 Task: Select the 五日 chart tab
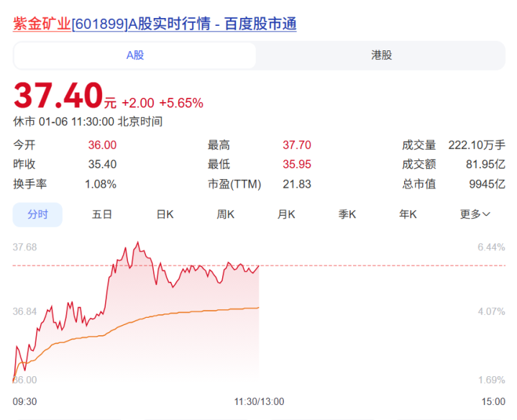[x=101, y=214]
